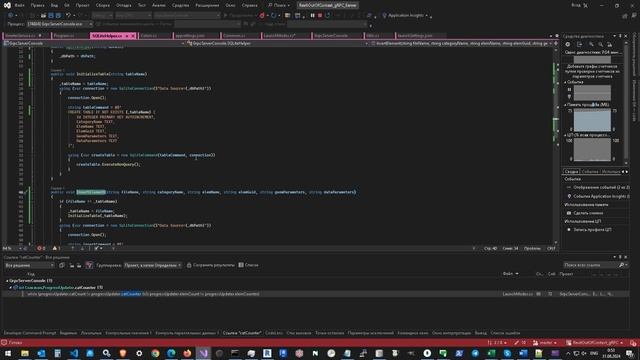Open the Файл menu
Screen dimensions: 640x360
19,5
